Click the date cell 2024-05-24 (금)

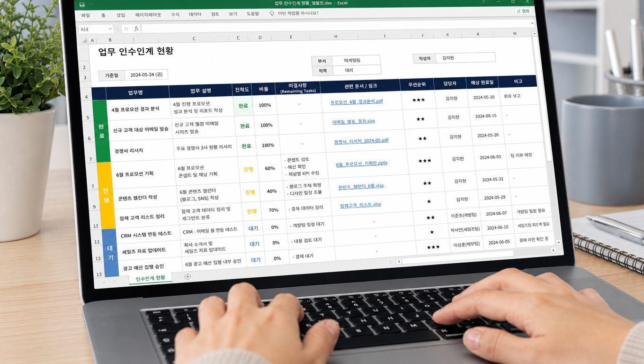pos(146,74)
